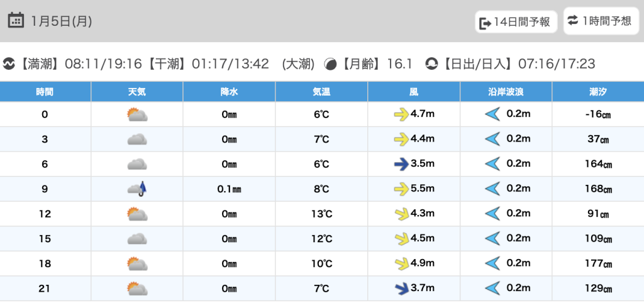Click the dark blue wind arrow at 3.7m
Viewport: 644px width, 303px height.
click(400, 289)
